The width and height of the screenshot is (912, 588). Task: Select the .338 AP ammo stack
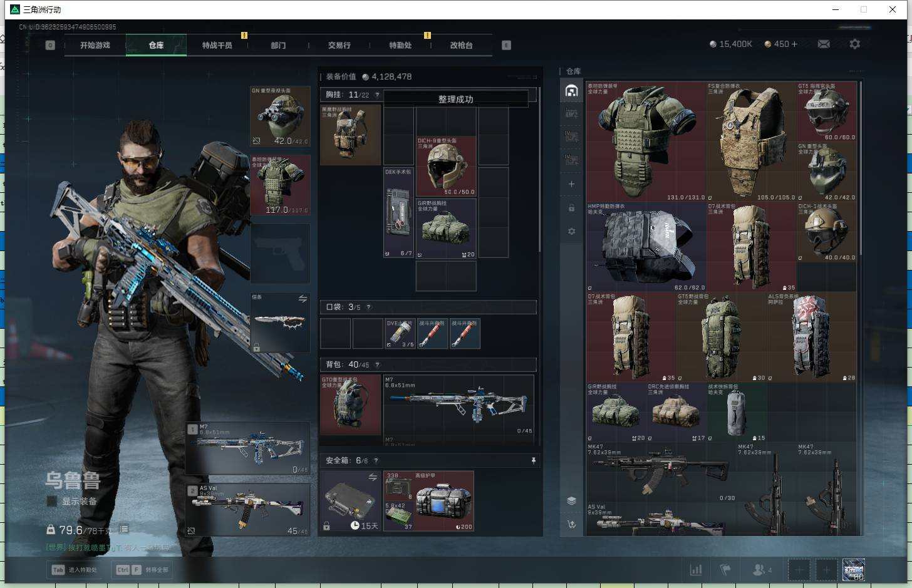point(398,486)
